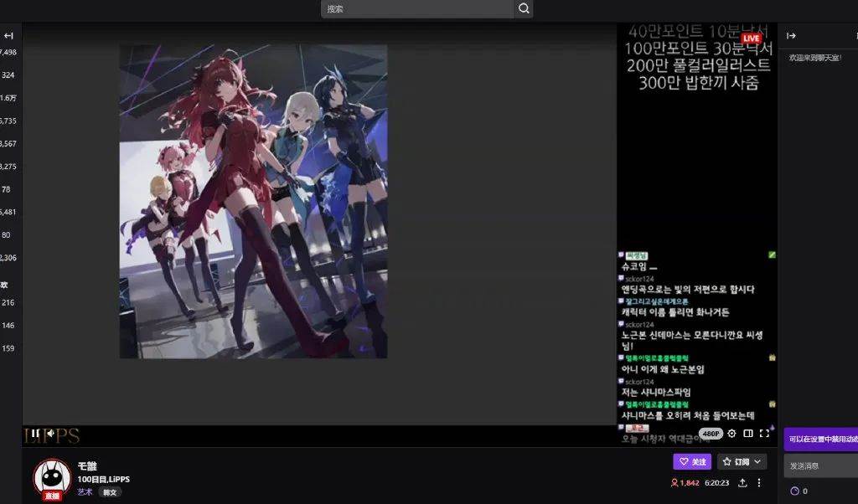Expand the 订阅 subscribe dropdown arrow
858x504 pixels.
(x=757, y=462)
